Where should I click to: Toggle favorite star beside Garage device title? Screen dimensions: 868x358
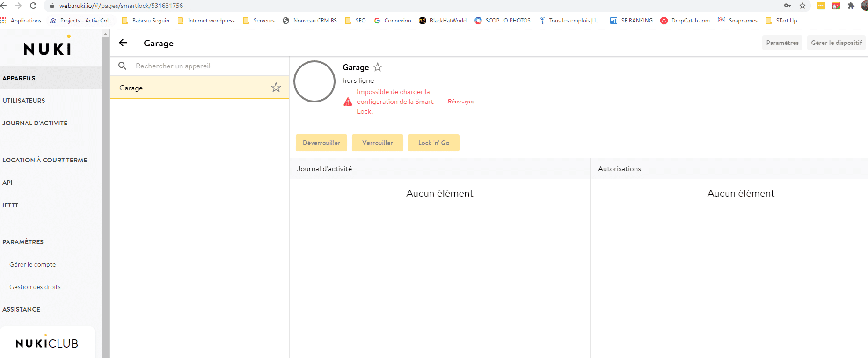coord(378,67)
